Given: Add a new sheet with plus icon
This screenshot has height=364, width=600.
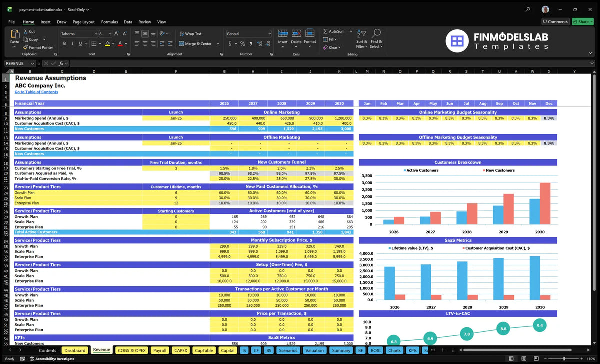Looking at the screenshot, I should pos(442,350).
